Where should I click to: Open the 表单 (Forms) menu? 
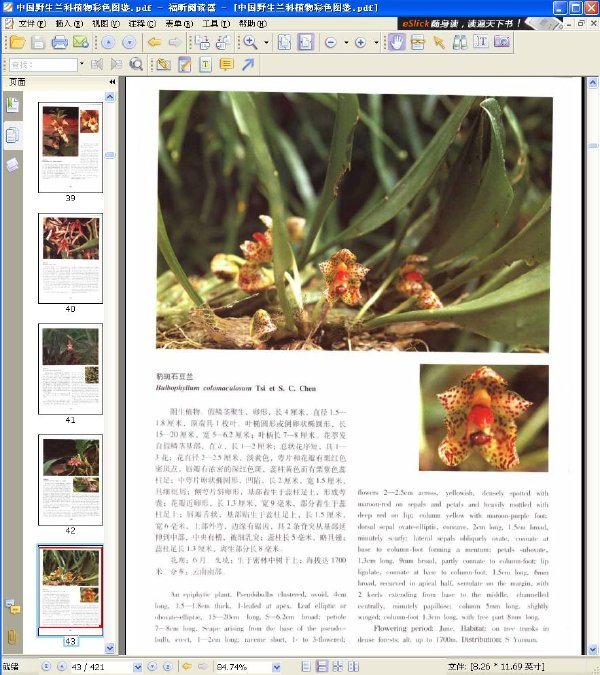click(179, 23)
